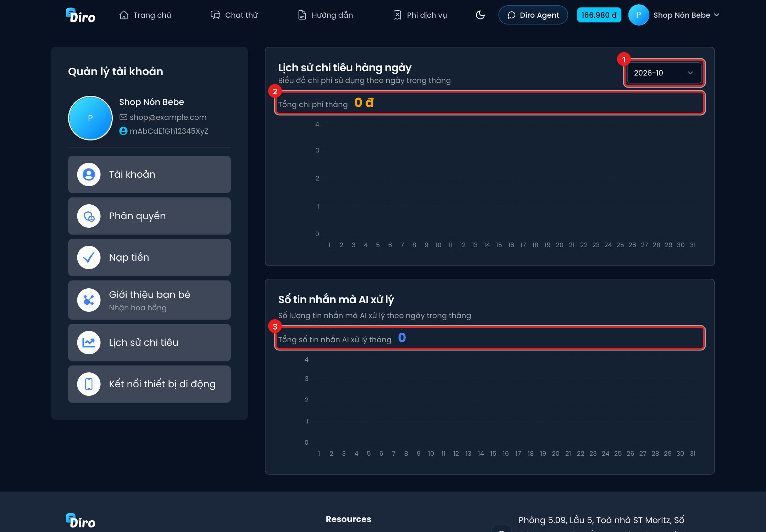Click the Tài khoản user icon
Image resolution: width=766 pixels, height=532 pixels.
click(x=89, y=174)
